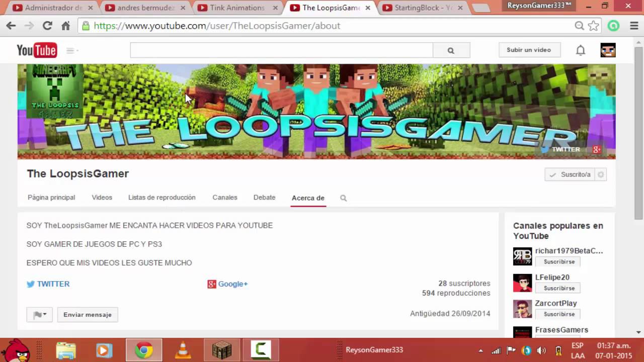Click the zoom magnifier in the address bar
Screen dimensions: 644x362
pyautogui.click(x=580, y=26)
